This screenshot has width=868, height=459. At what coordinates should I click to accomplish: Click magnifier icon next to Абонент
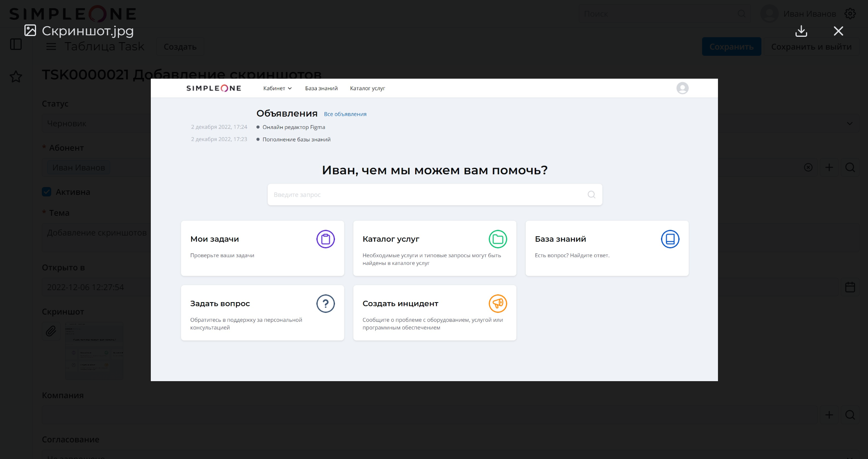850,167
